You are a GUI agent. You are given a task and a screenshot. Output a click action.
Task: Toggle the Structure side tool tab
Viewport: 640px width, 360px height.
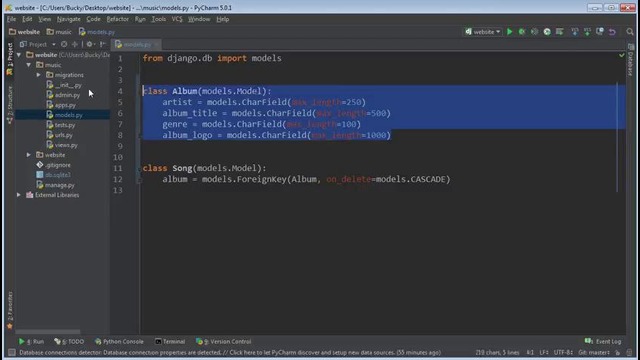[10, 104]
